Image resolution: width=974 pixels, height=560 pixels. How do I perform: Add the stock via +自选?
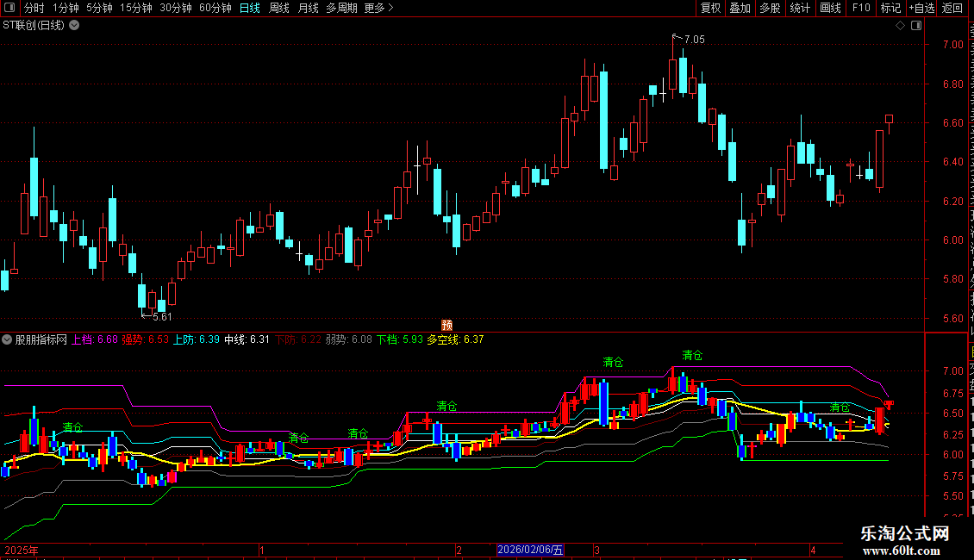coord(921,8)
